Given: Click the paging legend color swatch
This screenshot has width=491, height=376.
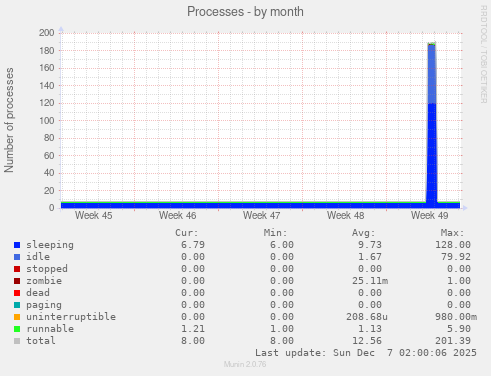Looking at the screenshot, I should [17, 305].
